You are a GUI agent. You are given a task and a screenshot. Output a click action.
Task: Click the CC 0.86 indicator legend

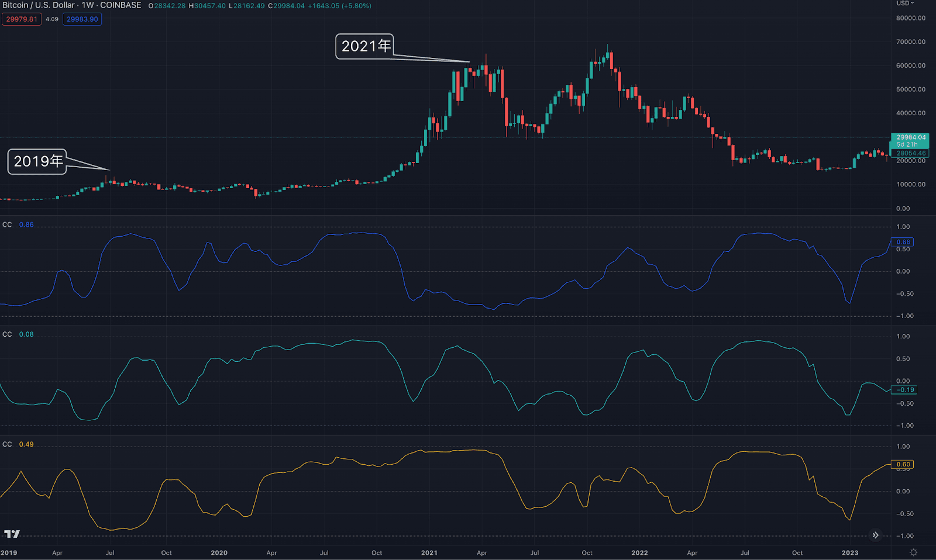tap(18, 224)
